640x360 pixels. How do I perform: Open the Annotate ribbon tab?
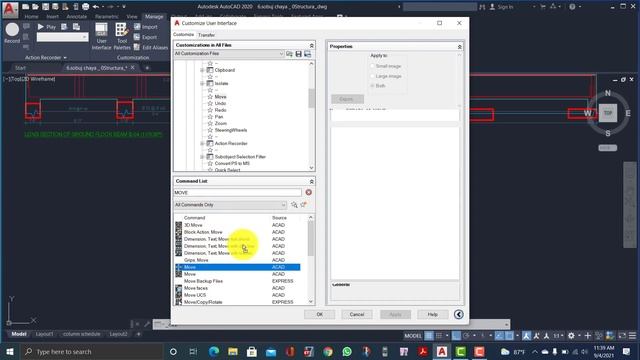point(77,17)
